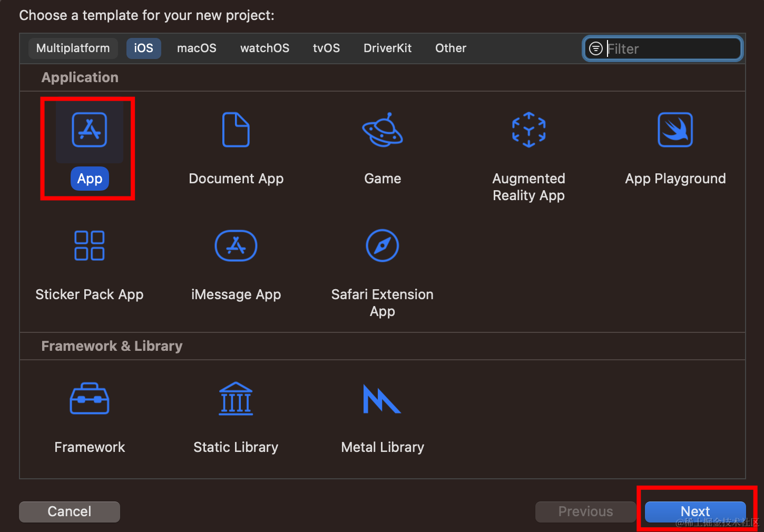Pick the Static Library building icon
The image size is (764, 532).
pos(236,398)
